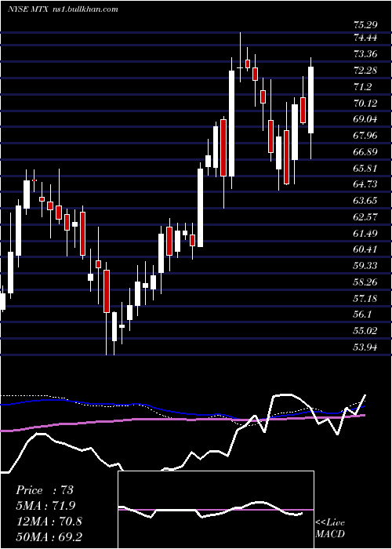Screen dimensions: 392x549
Task: Click the 66.89 price axis label
Action: click(x=365, y=152)
